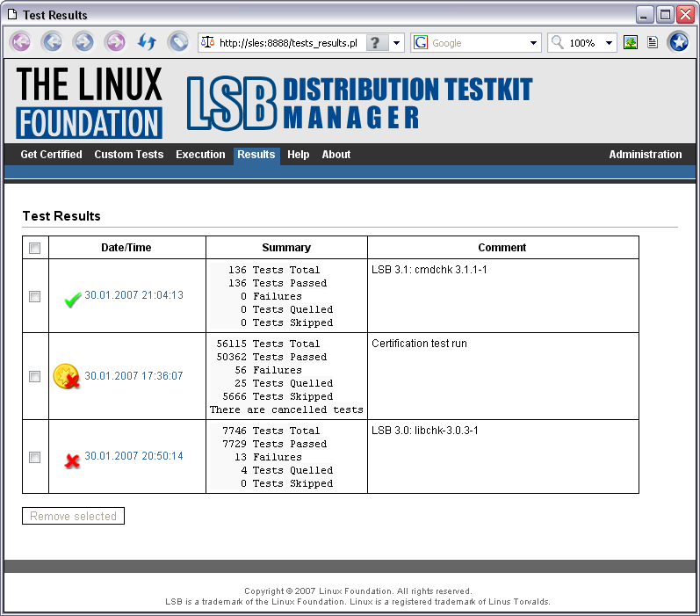Click '136 Tests Passed' summary line
This screenshot has width=700, height=616.
click(x=278, y=283)
